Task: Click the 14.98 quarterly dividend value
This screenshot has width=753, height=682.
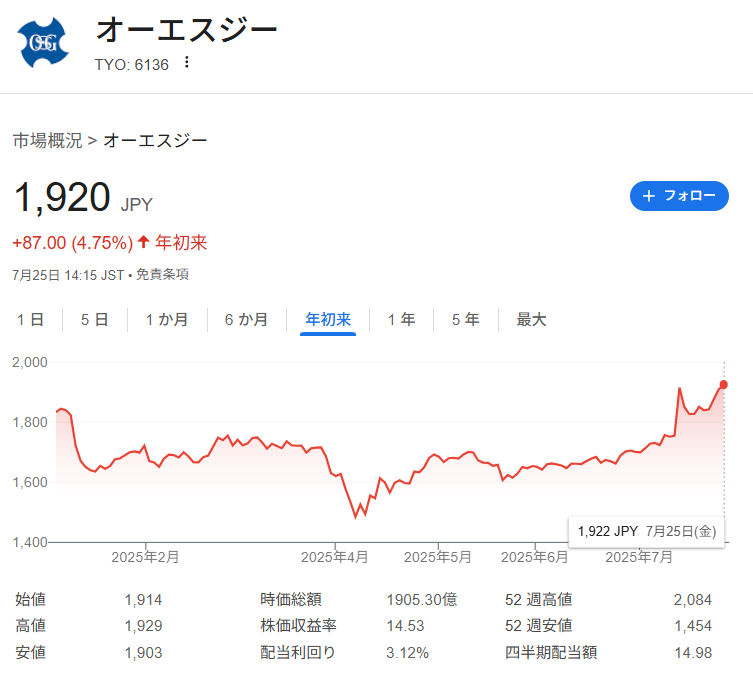Action: point(693,653)
